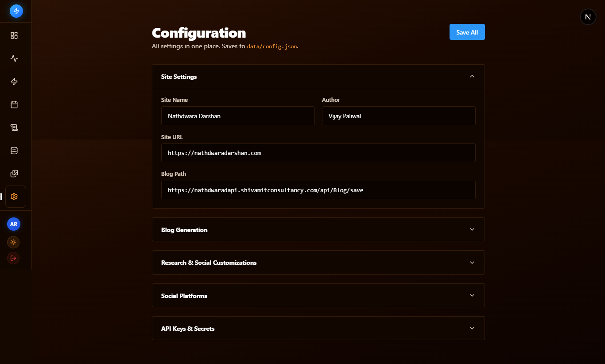This screenshot has width=605, height=364.
Task: Click the Site URL label
Action: click(172, 137)
